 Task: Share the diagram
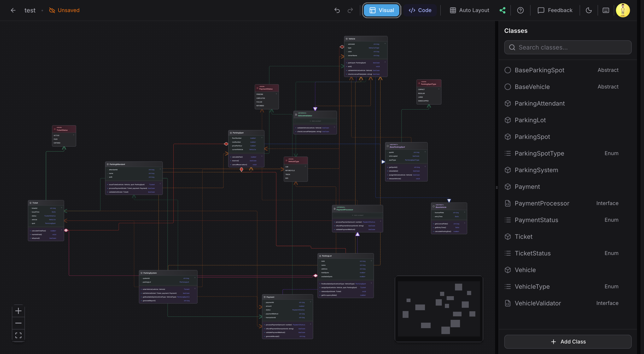[502, 10]
